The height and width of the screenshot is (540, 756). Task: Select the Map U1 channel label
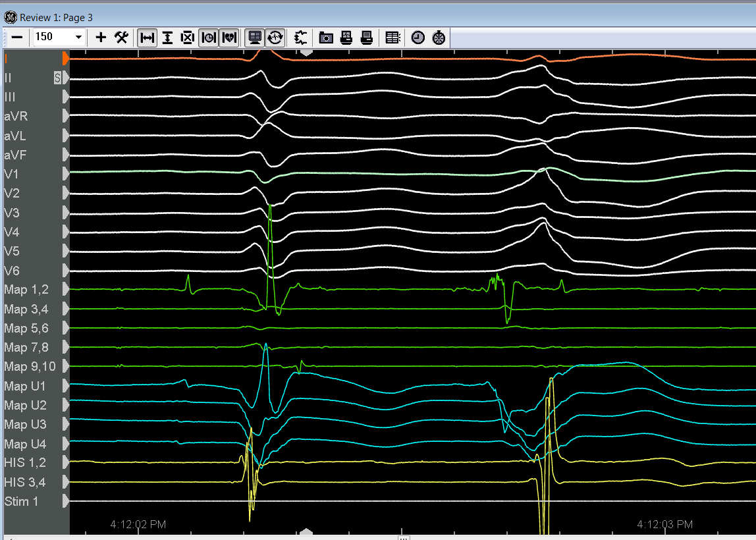(24, 386)
